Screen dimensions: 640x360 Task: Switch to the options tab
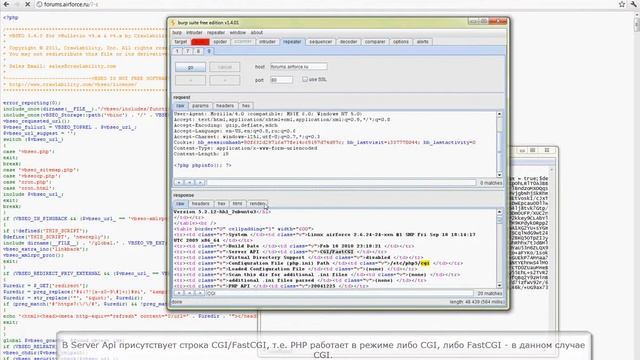coord(401,42)
